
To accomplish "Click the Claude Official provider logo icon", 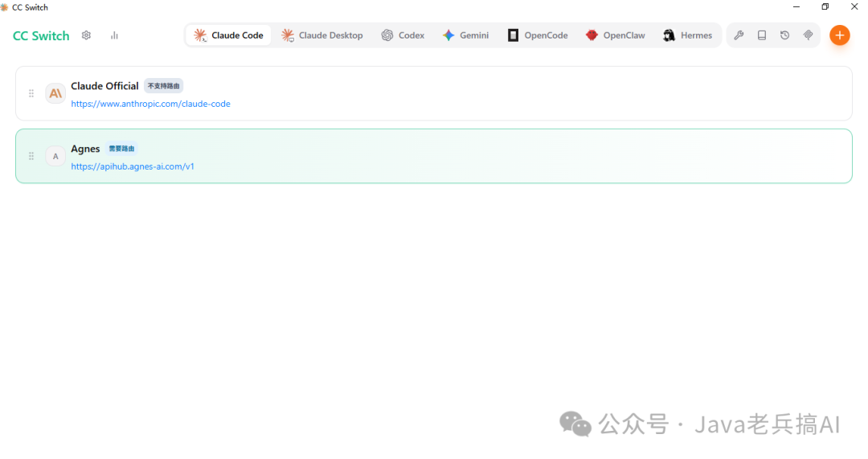I will [55, 93].
